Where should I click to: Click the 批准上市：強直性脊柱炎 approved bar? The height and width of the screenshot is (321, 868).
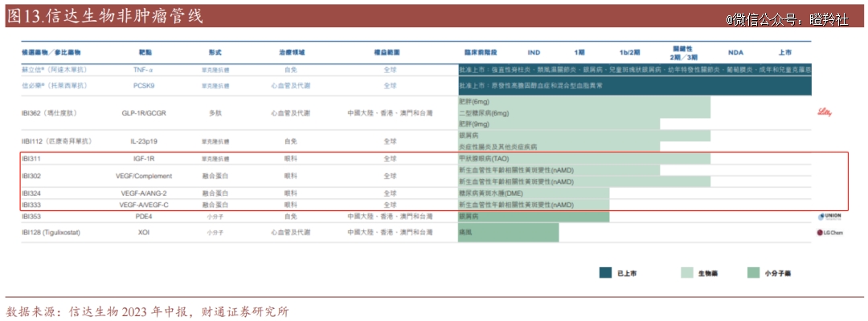[x=635, y=70]
